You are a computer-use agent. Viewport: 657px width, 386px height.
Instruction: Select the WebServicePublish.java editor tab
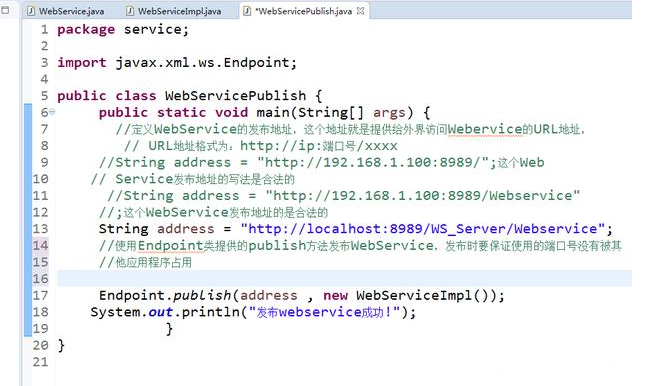click(x=304, y=11)
